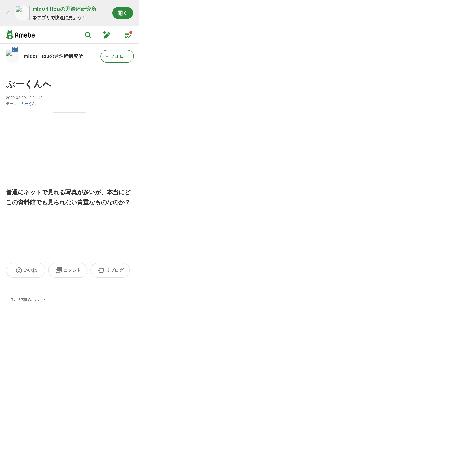
Task: Click the コメント comment button
Action: pos(68,270)
